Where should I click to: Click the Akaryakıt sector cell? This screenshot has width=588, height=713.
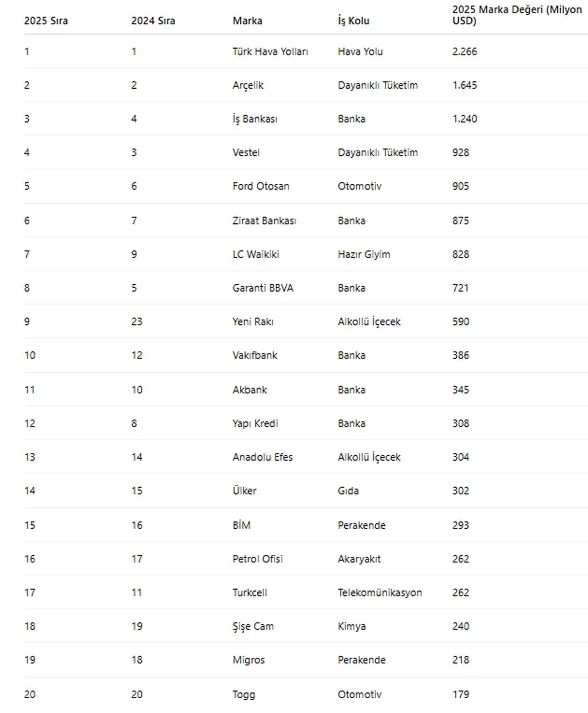pos(359,559)
